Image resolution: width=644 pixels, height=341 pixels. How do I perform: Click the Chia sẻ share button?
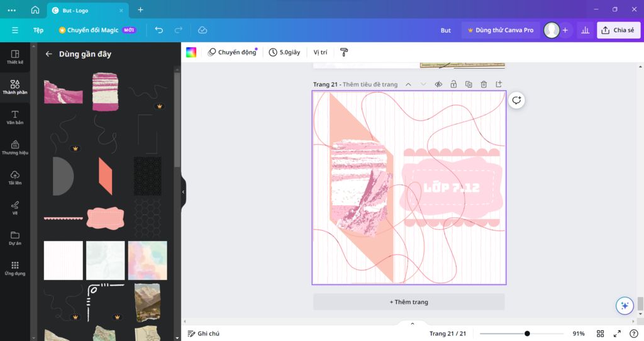618,30
